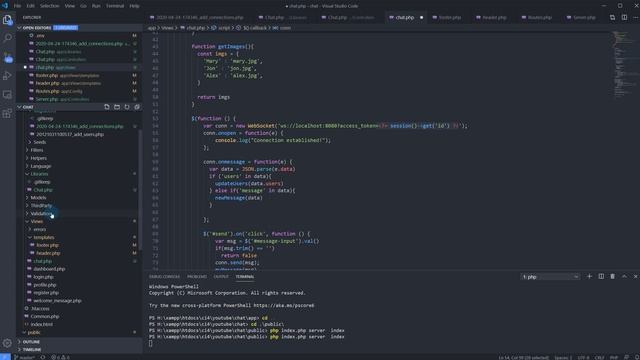
Task: Click the notifications bell in status bar
Action: (636, 357)
